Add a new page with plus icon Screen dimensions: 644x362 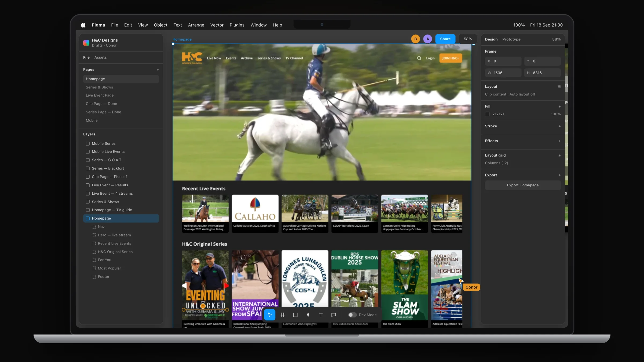point(158,70)
